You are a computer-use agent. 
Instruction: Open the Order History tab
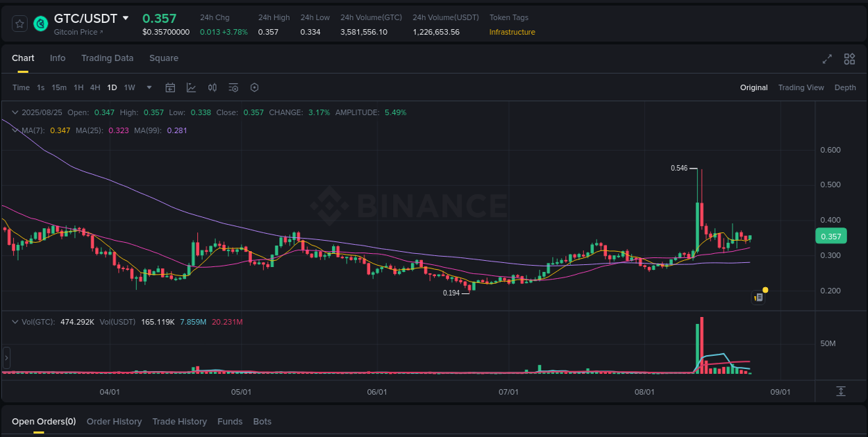tap(114, 421)
